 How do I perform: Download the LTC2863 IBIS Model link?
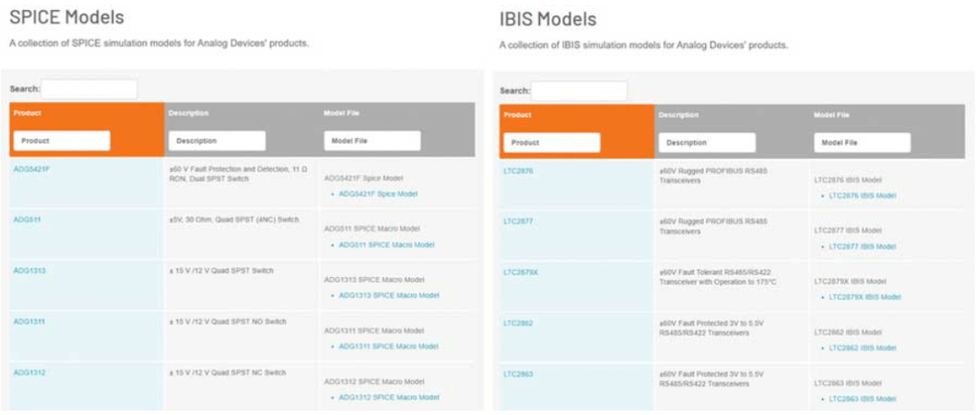863,399
